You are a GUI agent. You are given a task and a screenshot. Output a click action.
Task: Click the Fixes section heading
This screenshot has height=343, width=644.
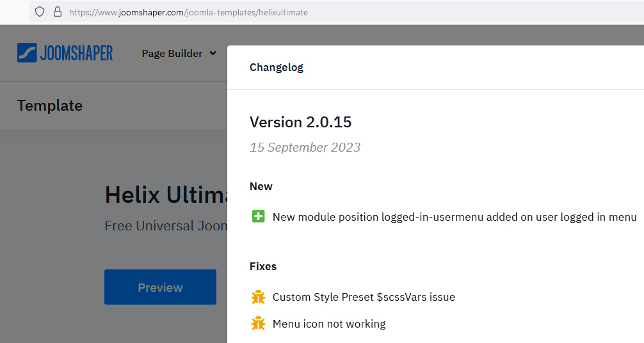[x=263, y=266]
